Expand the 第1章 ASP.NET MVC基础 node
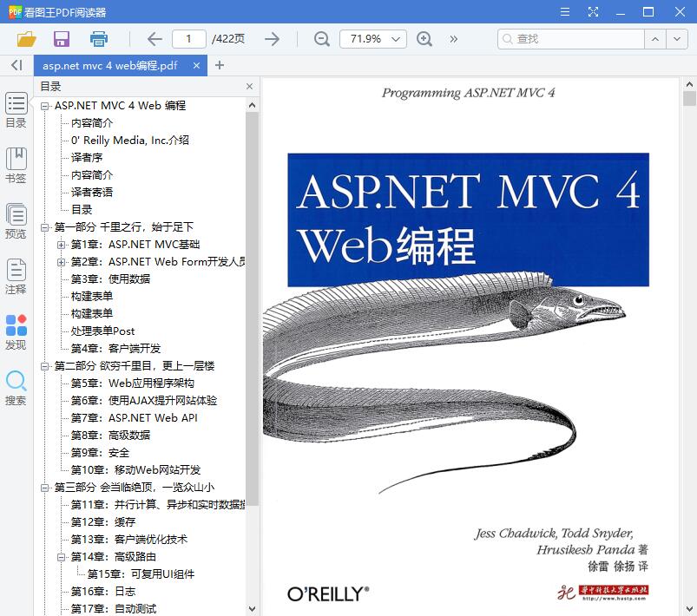 tap(62, 245)
